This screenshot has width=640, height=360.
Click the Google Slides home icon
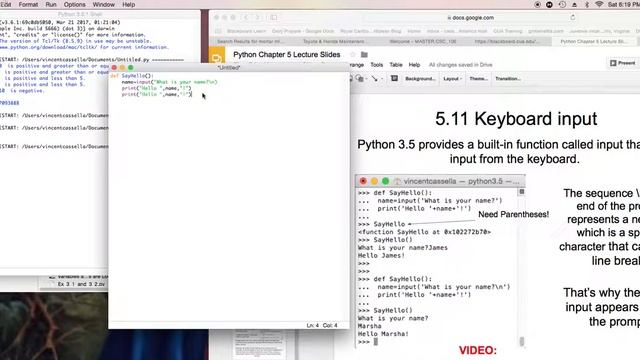217,57
